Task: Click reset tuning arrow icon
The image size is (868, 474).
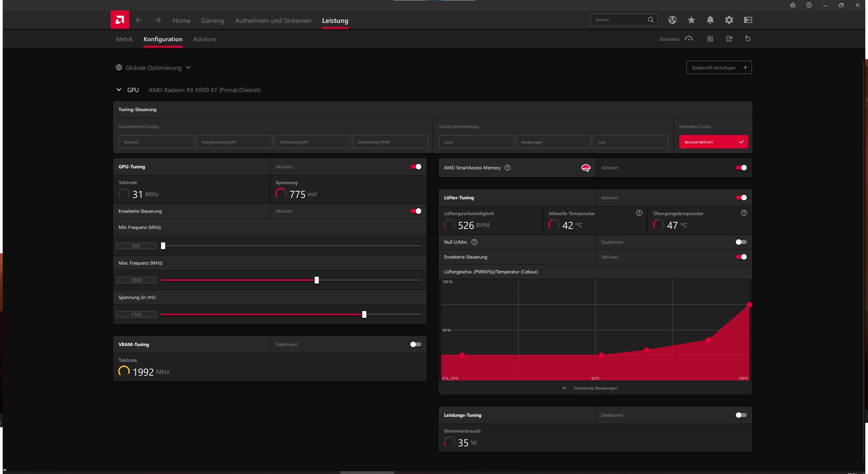Action: coord(748,39)
